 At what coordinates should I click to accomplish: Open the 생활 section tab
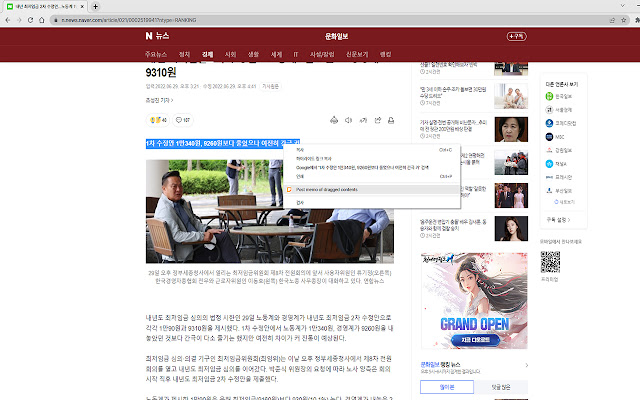[x=253, y=54]
